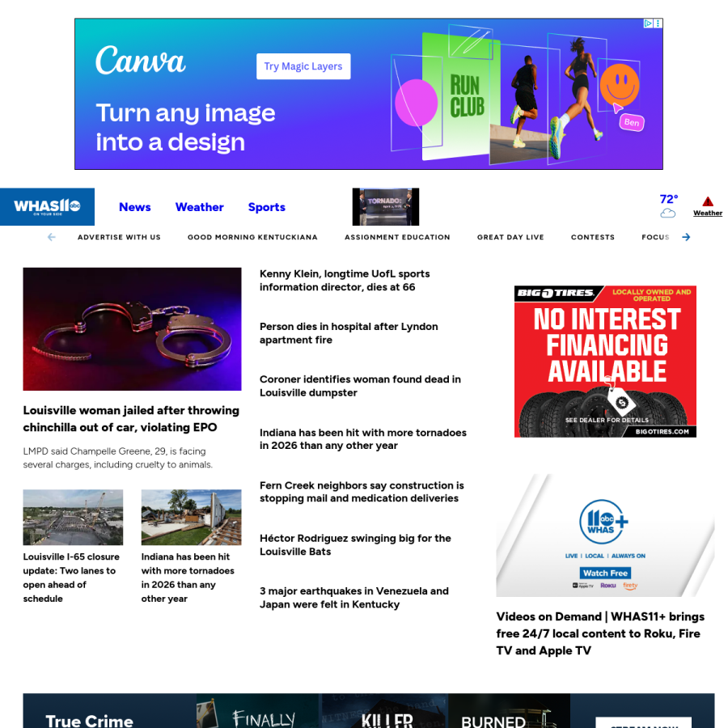Open the Canva ad options menu icon

pos(658,23)
